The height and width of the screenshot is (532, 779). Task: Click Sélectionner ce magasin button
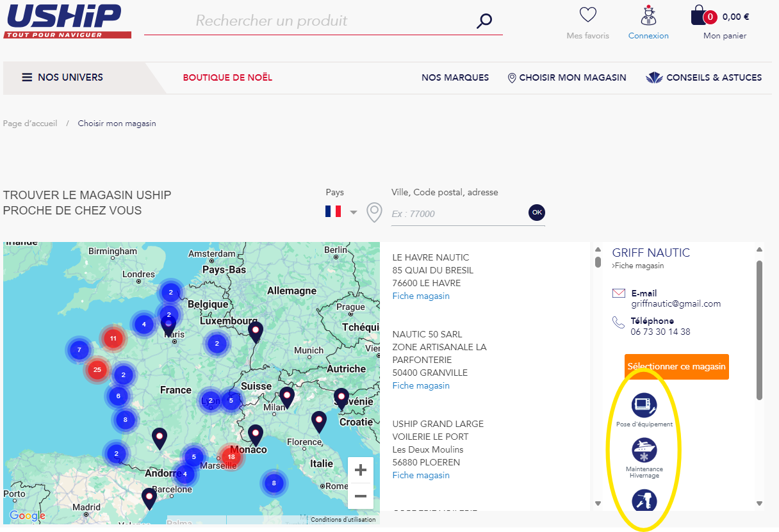click(x=676, y=367)
